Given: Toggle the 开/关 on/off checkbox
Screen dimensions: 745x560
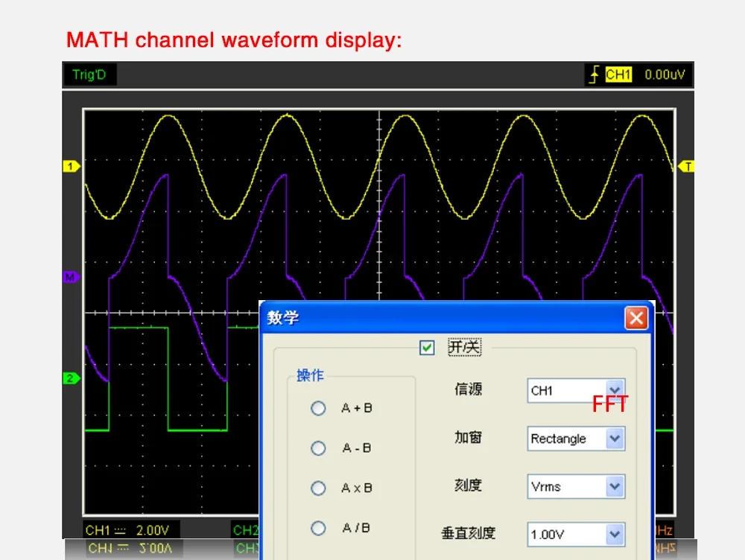Looking at the screenshot, I should click(x=427, y=348).
